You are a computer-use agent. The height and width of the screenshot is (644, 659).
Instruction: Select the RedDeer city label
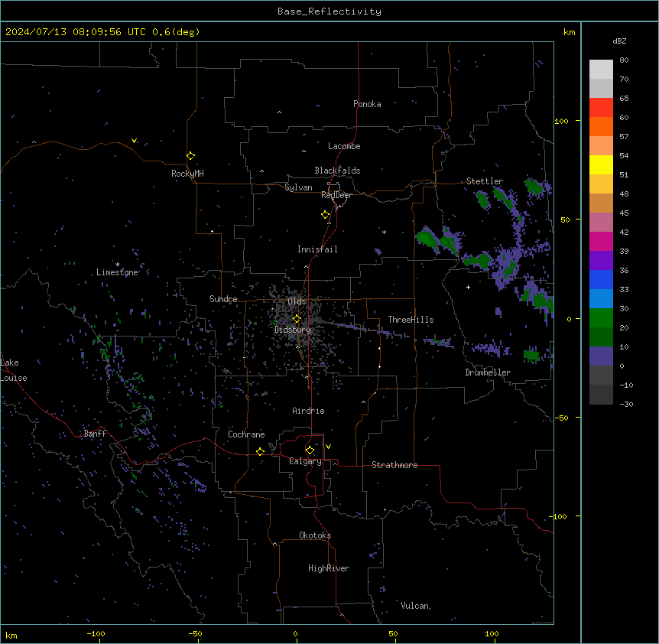tap(336, 195)
